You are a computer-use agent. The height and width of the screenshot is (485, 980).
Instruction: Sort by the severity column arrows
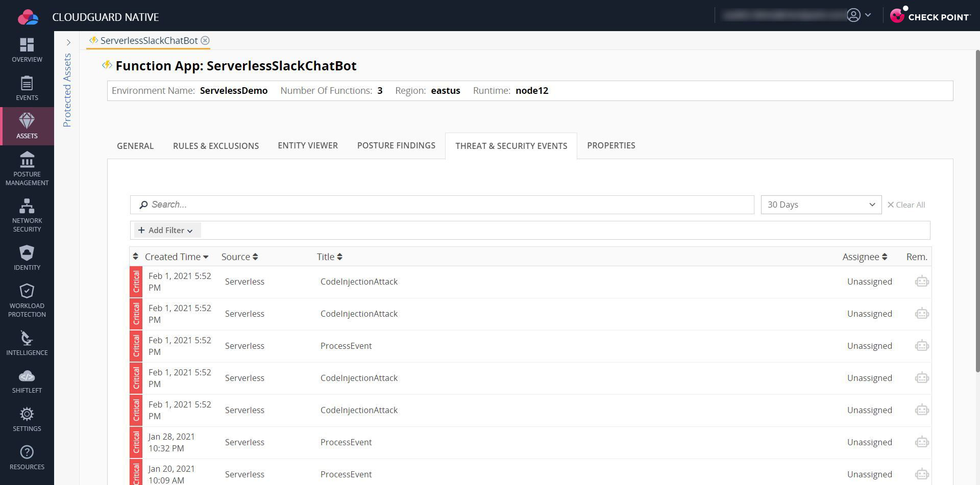[x=135, y=256]
